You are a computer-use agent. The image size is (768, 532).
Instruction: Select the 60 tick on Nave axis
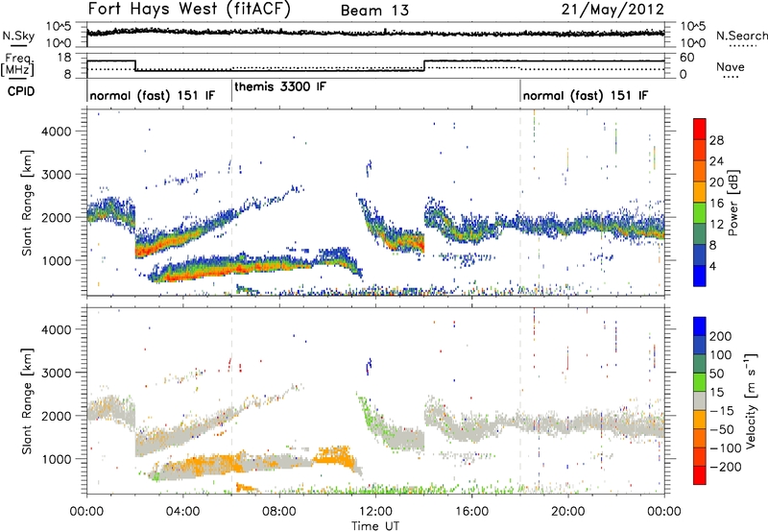click(x=686, y=58)
